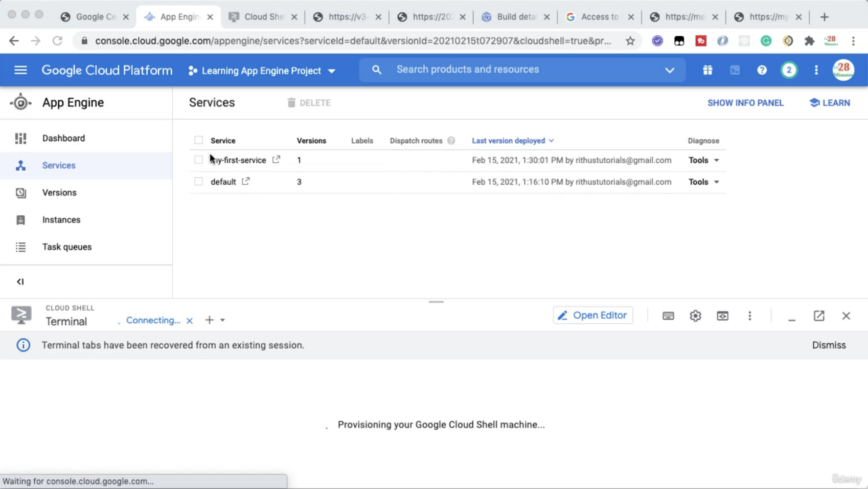Open the help question mark icon
This screenshot has height=489, width=868.
tap(762, 70)
